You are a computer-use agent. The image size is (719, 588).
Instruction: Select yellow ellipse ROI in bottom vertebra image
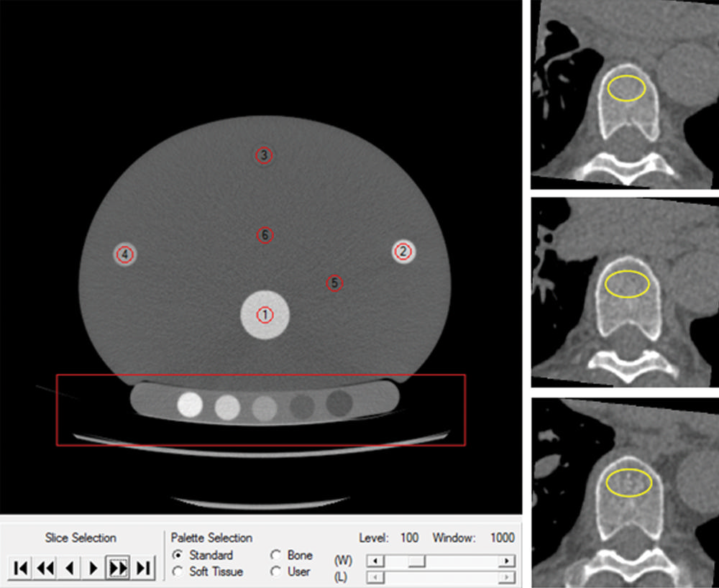628,482
